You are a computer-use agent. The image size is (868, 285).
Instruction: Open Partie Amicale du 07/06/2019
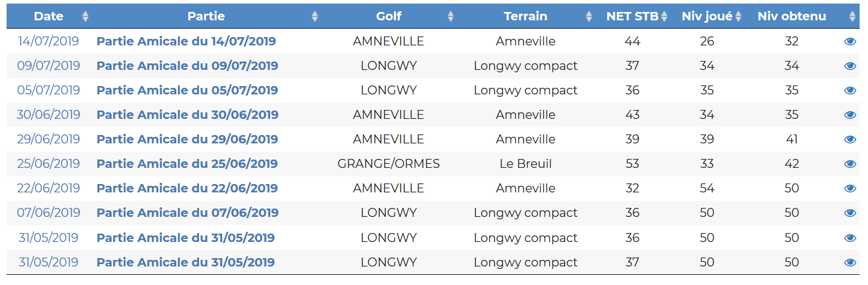pos(187,213)
